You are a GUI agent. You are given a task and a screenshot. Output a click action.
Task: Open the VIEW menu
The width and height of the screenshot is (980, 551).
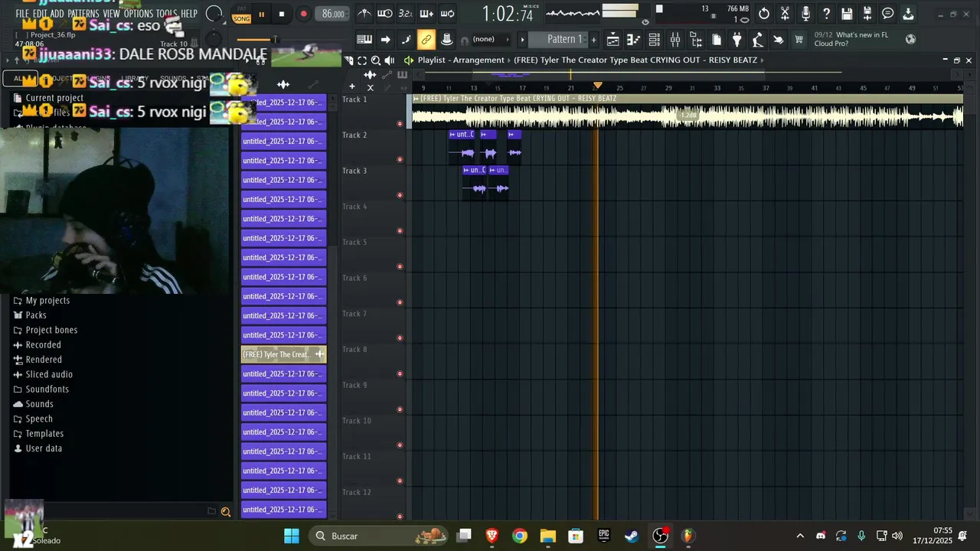pyautogui.click(x=112, y=14)
